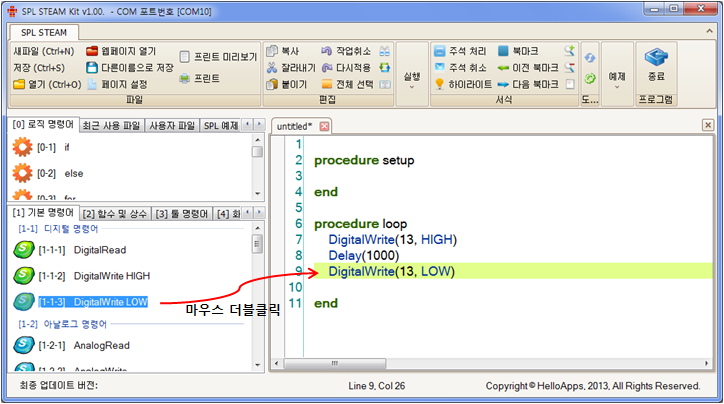Viewport: 724px width, 404px height.
Task: Switch to [1] 기본 명령어 tab
Action: (43, 213)
